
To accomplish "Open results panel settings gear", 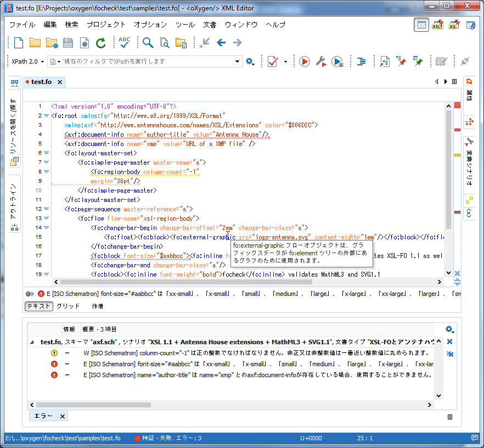I will click(x=450, y=329).
